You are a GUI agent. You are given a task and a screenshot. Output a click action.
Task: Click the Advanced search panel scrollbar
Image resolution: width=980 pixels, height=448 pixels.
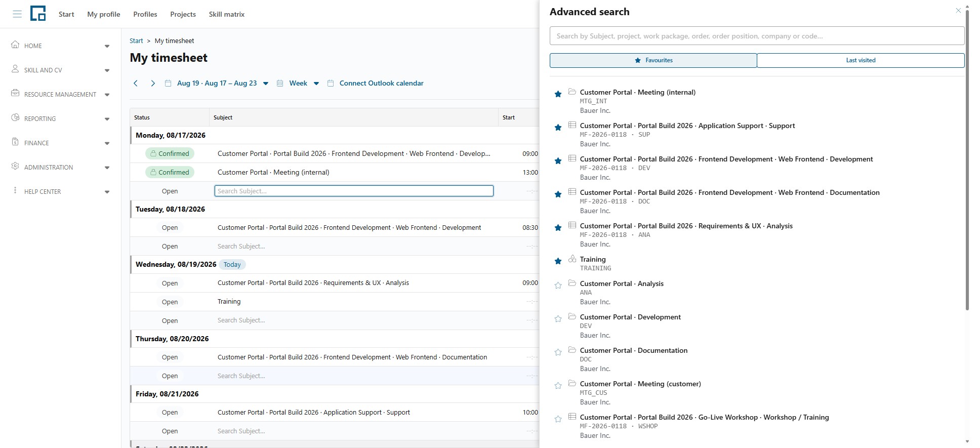pyautogui.click(x=967, y=159)
